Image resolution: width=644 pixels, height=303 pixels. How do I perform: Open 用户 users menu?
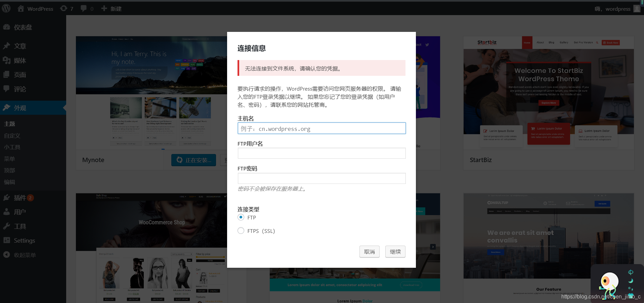33,212
